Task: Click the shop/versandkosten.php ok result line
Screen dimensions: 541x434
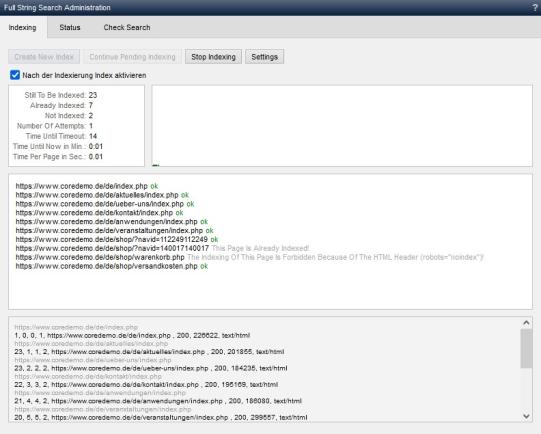Action: (112, 266)
